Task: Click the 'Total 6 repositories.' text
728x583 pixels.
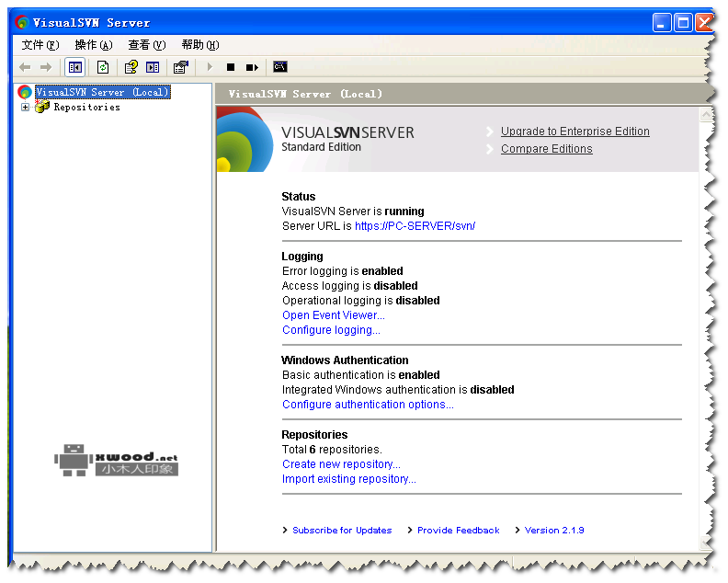Action: 332,450
